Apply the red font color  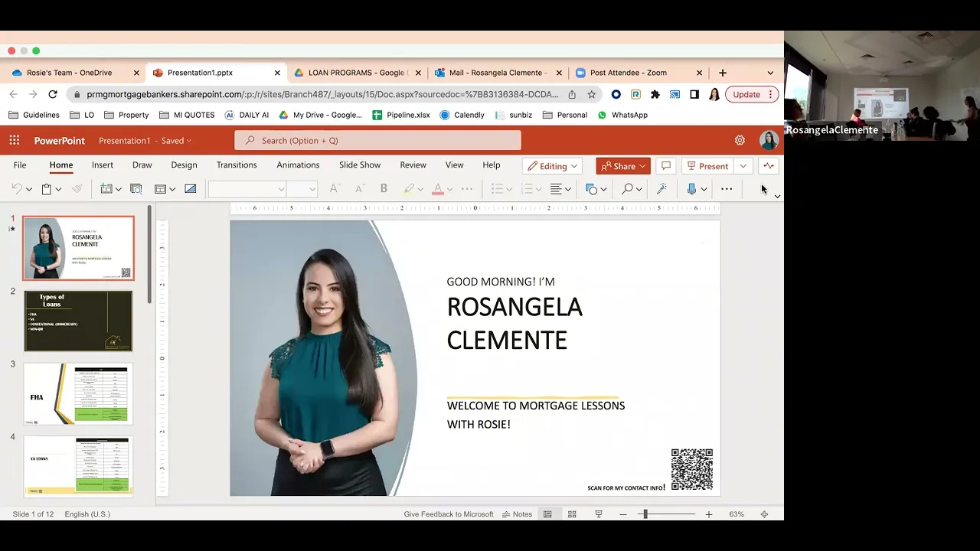(438, 189)
